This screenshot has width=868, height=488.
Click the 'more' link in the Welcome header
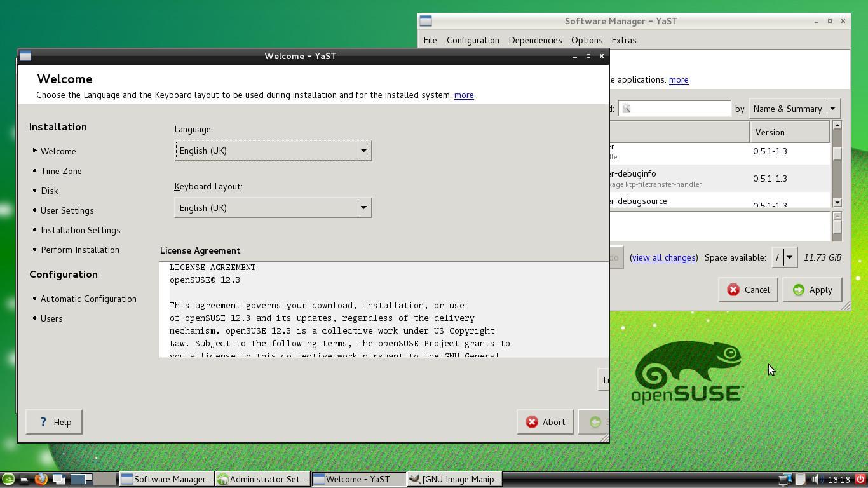pos(464,95)
